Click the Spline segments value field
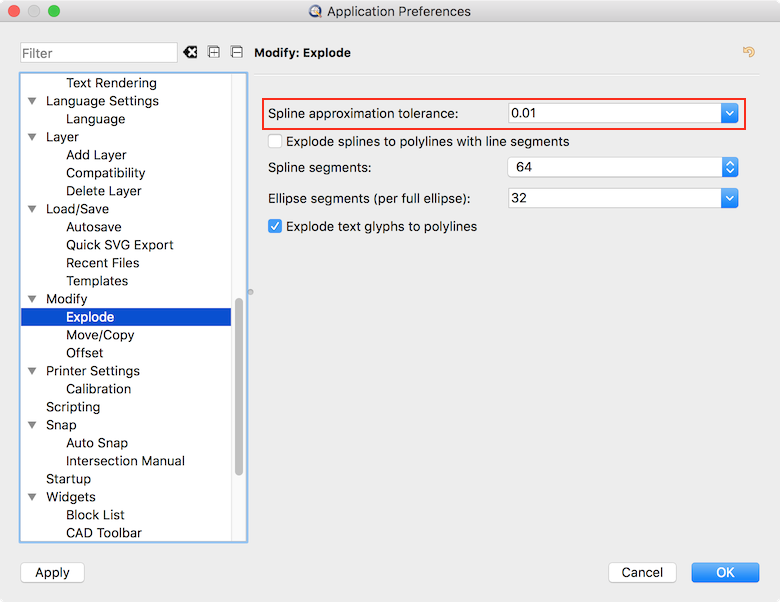This screenshot has height=602, width=780. (x=614, y=167)
